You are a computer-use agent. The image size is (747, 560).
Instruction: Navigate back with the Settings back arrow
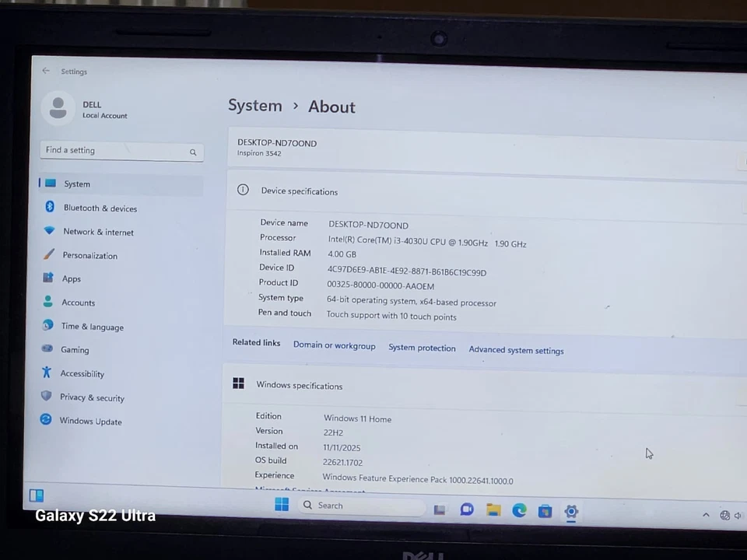pos(45,71)
